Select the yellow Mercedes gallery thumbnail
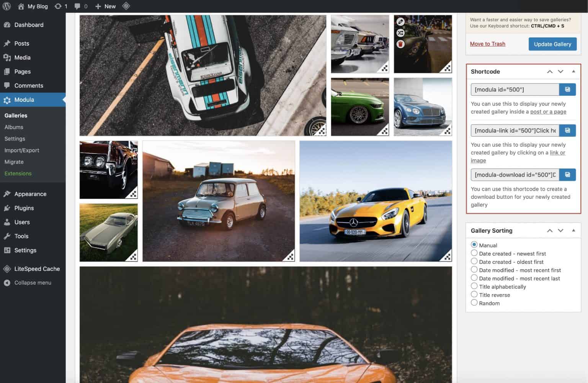The height and width of the screenshot is (383, 588). pyautogui.click(x=376, y=201)
